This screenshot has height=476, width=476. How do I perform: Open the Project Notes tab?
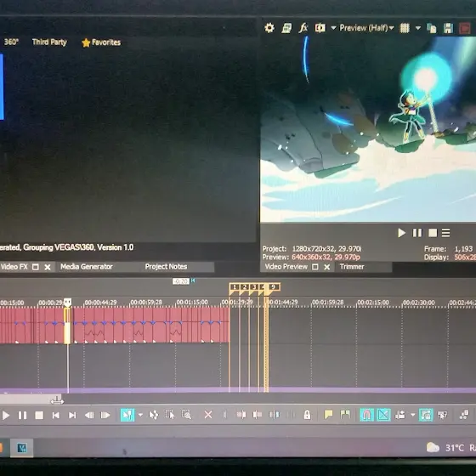pyautogui.click(x=166, y=267)
